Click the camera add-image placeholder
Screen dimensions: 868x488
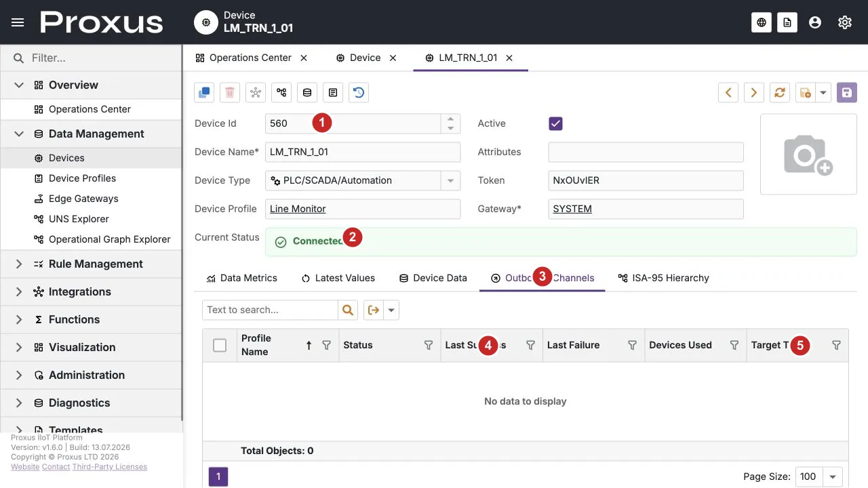pos(808,155)
